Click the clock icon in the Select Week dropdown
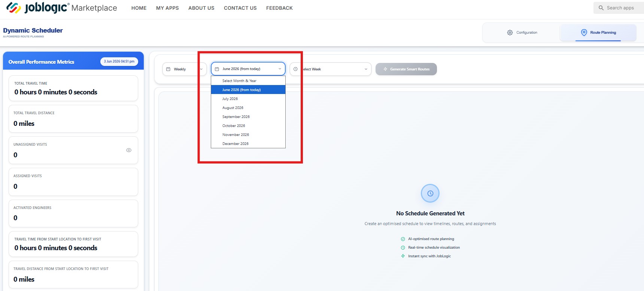This screenshot has height=291, width=644. tap(295, 69)
